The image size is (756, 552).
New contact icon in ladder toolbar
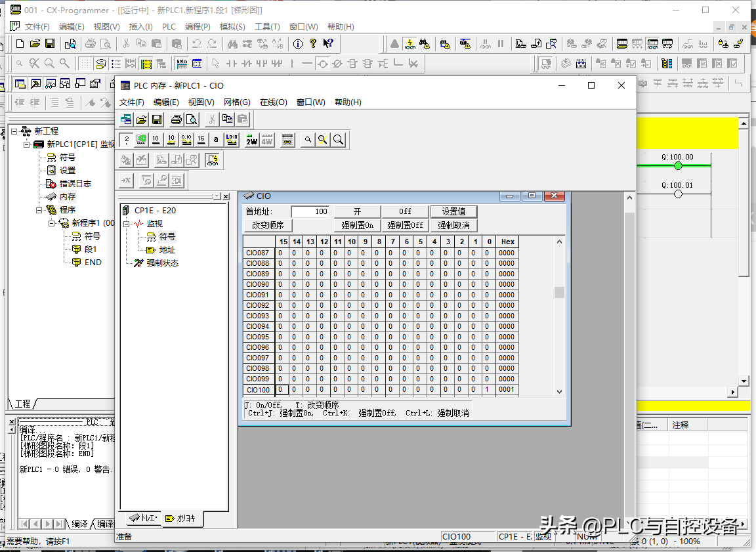tap(232, 64)
